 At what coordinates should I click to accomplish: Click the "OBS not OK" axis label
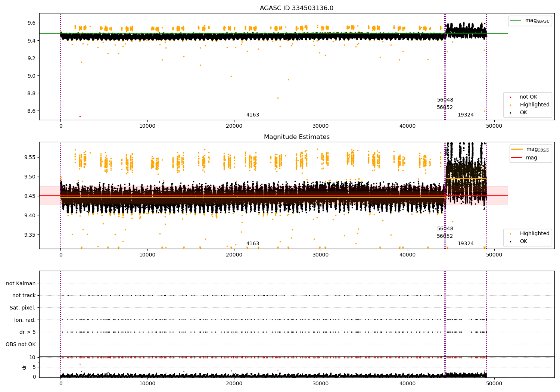[x=21, y=344]
